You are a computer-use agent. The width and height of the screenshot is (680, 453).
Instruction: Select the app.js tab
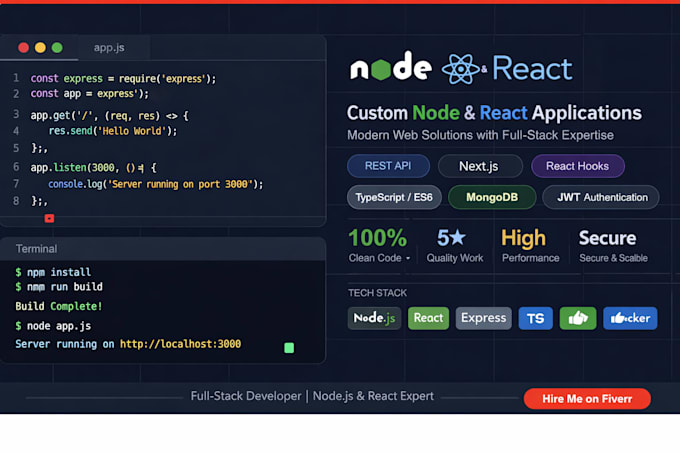pyautogui.click(x=109, y=48)
